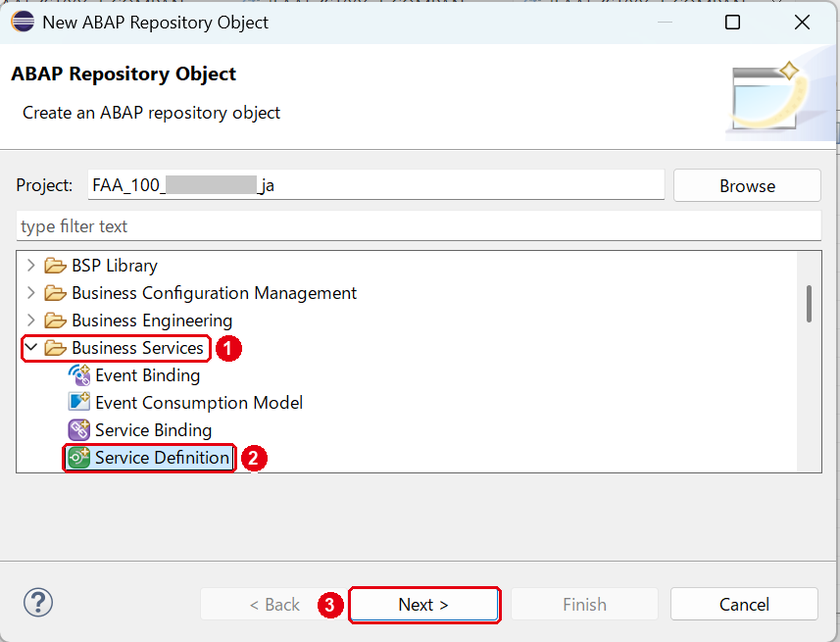
Task: Select the Business Configuration Management label
Action: (215, 293)
